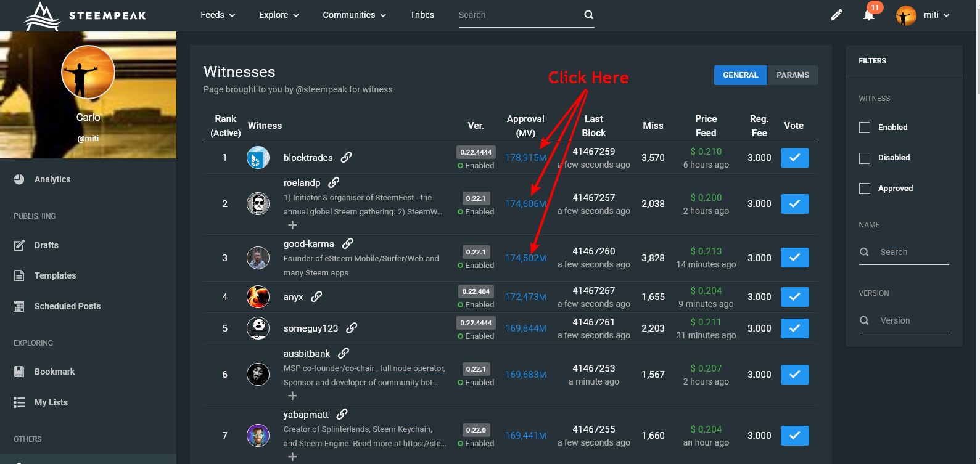Open the Explore dropdown menu
Screen dimensions: 980x464
279,15
